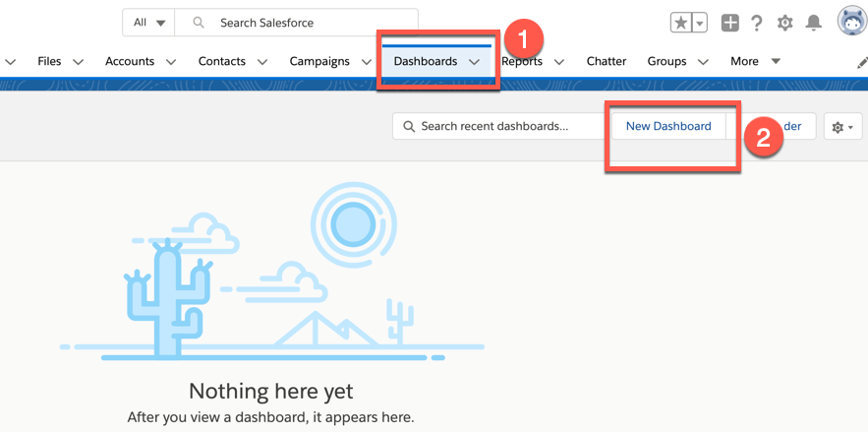This screenshot has height=432, width=868.
Task: Click the text 'After you view a dashboard, it appears here.'
Action: coord(270,416)
